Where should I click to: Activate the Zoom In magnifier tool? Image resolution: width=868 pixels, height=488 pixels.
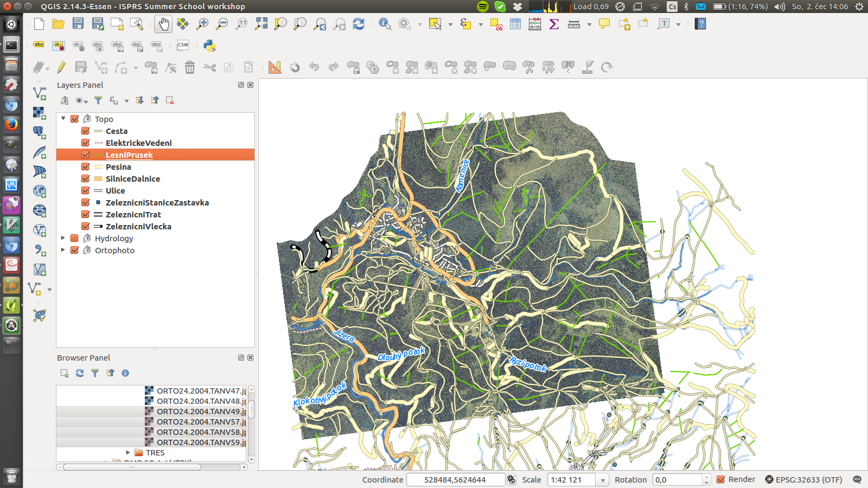pyautogui.click(x=202, y=24)
